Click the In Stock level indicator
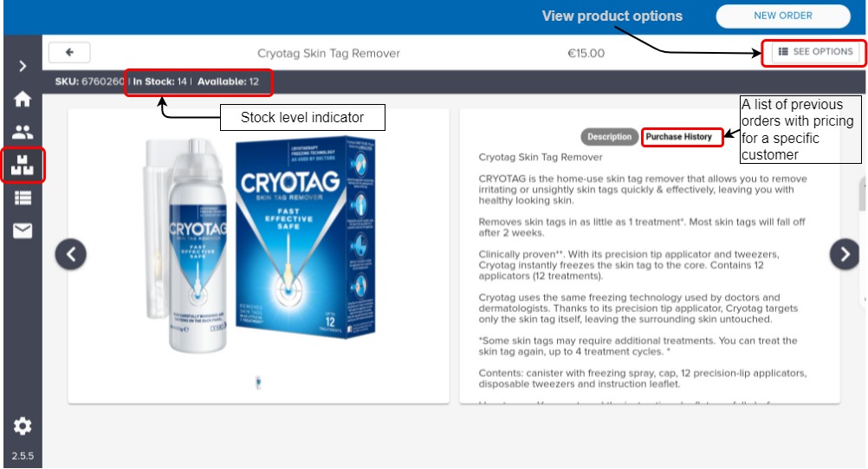The image size is (868, 469). tap(160, 82)
